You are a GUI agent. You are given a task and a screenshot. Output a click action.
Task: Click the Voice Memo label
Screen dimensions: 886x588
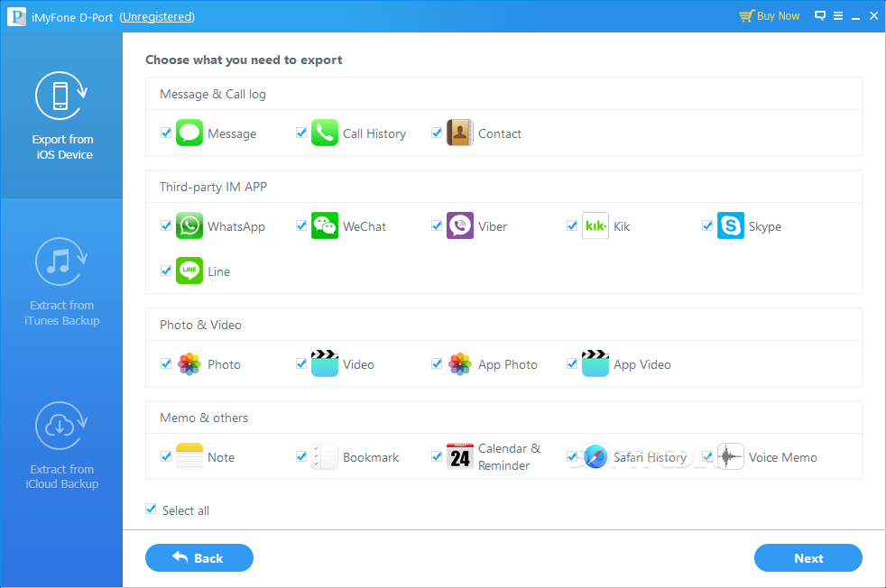coord(782,457)
